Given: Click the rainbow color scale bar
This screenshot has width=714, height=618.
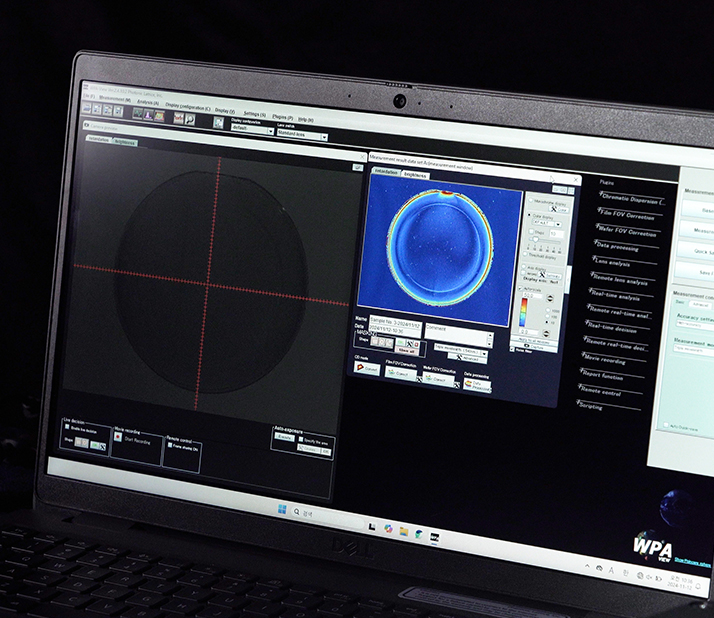Looking at the screenshot, I should pyautogui.click(x=524, y=312).
